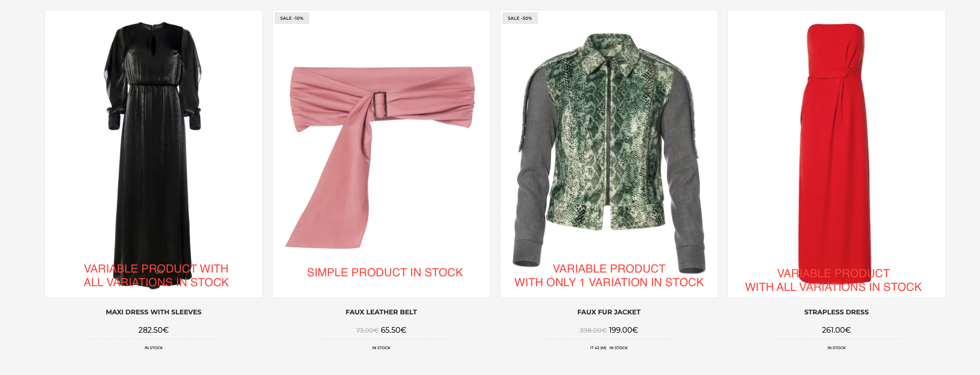Click the 65.50€ sale price

point(394,330)
